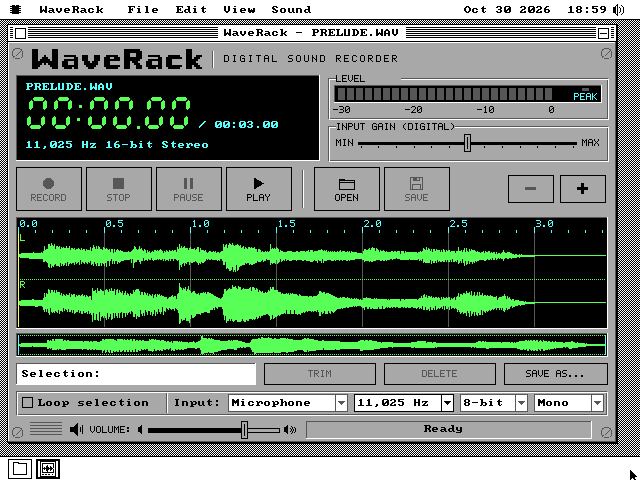This screenshot has height=480, width=640.
Task: Open the Edit menu
Action: coord(191,9)
